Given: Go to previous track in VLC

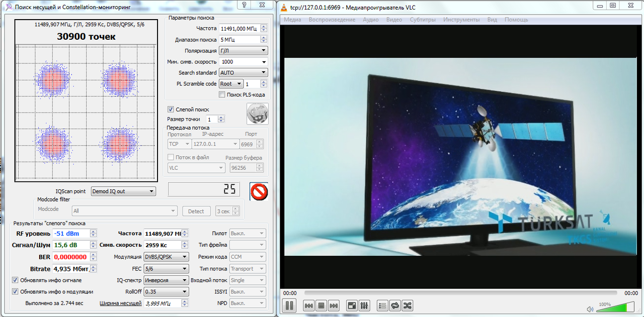Looking at the screenshot, I should click(x=309, y=305).
